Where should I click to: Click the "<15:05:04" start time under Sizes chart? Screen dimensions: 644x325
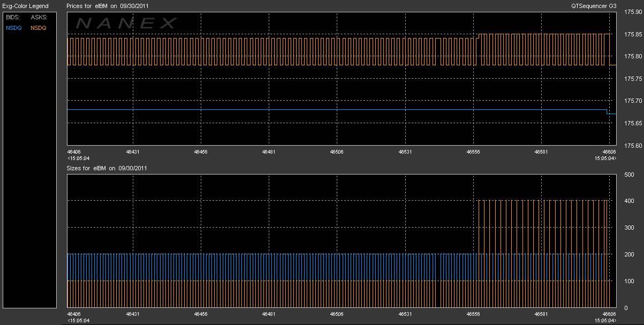79,321
